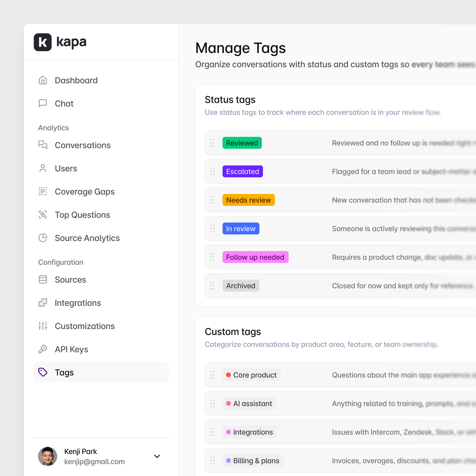The image size is (476, 476).
Task: Go to Dashboard in the sidebar
Action: coord(101,80)
